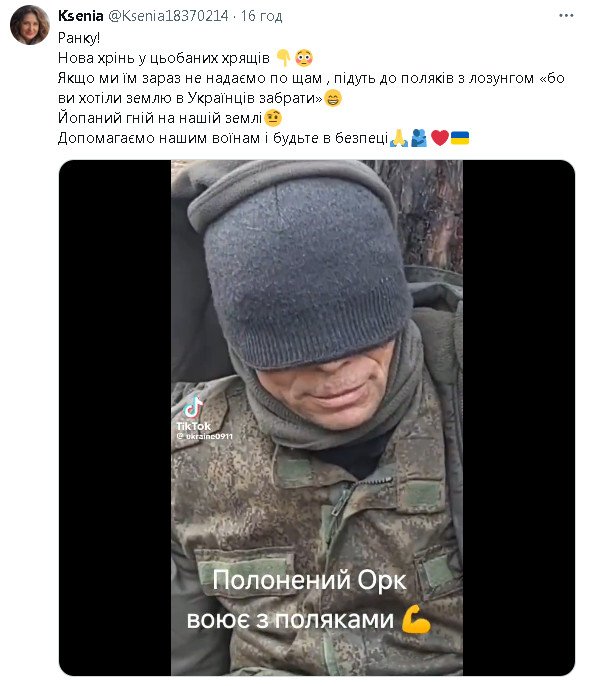This screenshot has height=686, width=590.
Task: Click the flushed face emoji
Action: tap(304, 58)
